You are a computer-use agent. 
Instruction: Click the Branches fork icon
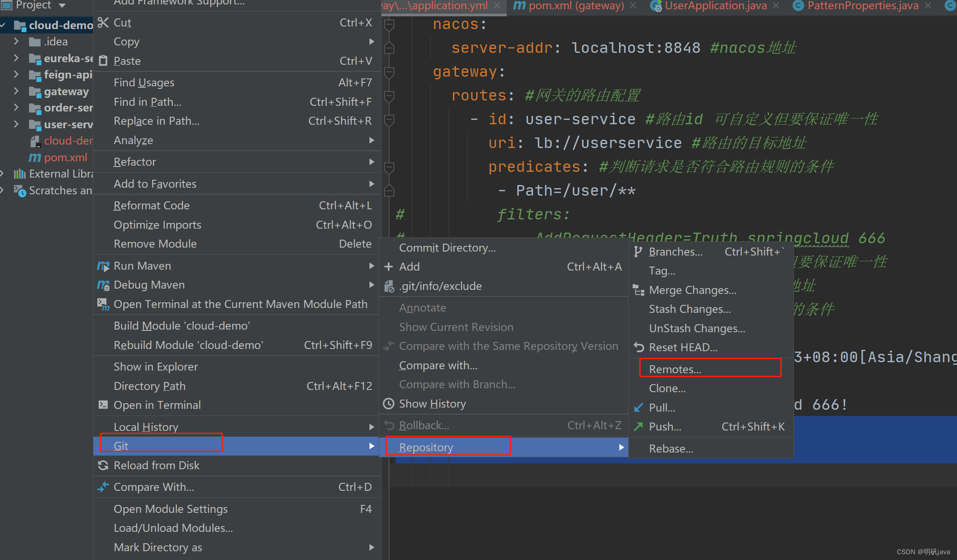tap(638, 252)
